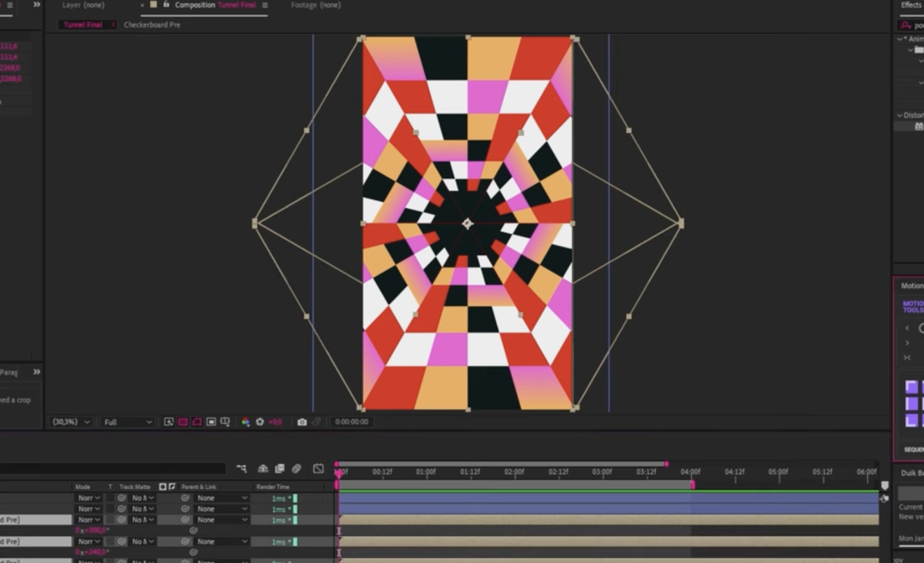924x563 pixels.
Task: Collapse the Distort effects group
Action: 899,115
